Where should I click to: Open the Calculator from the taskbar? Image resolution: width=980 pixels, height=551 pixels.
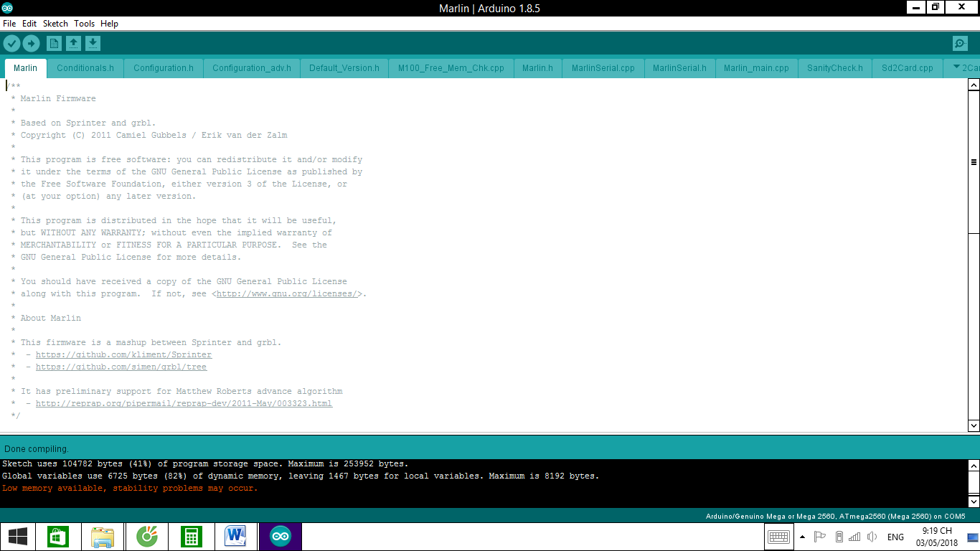coord(192,537)
